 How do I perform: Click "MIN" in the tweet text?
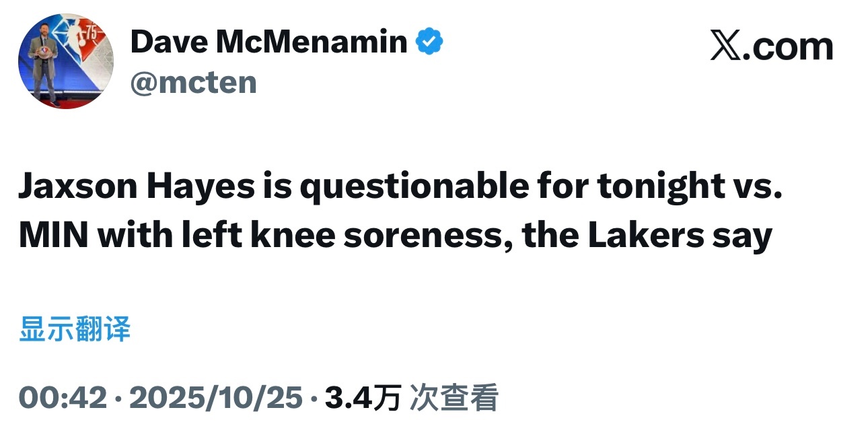[51, 237]
